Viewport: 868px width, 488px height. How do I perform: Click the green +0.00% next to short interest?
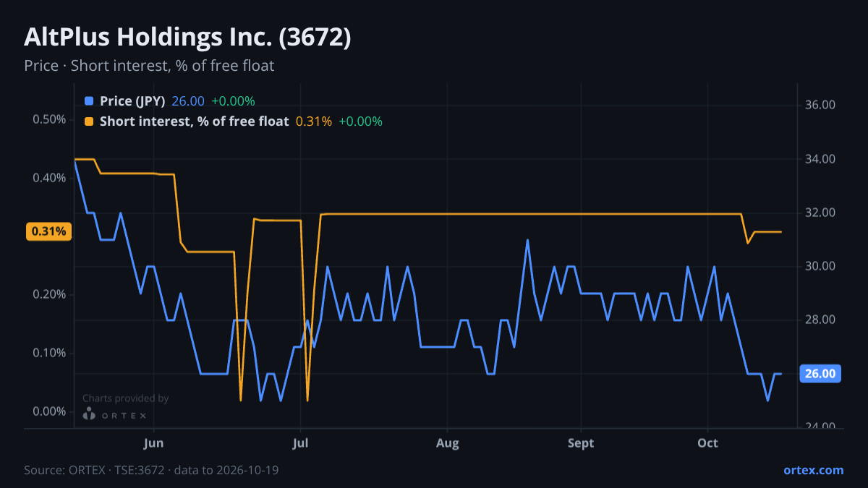tap(360, 121)
